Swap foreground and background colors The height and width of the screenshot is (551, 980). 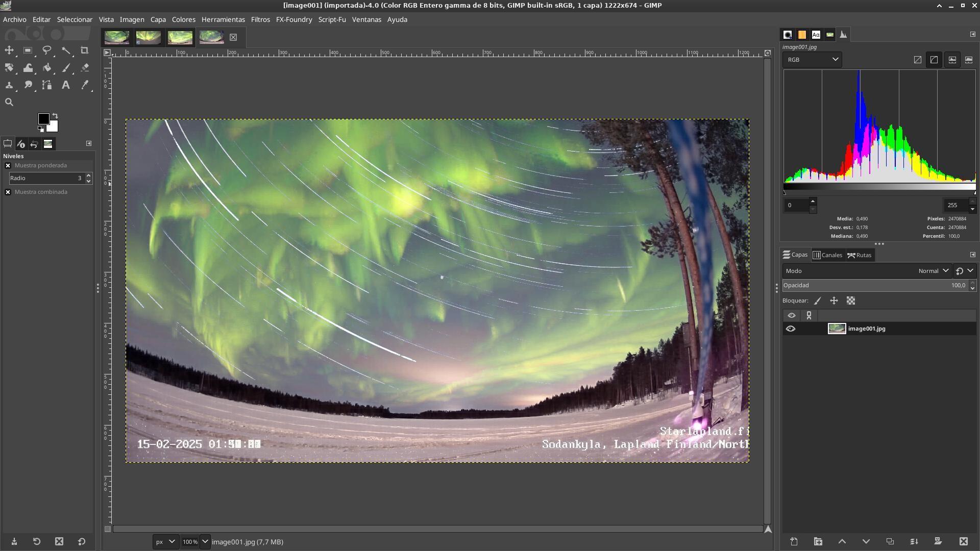click(55, 116)
